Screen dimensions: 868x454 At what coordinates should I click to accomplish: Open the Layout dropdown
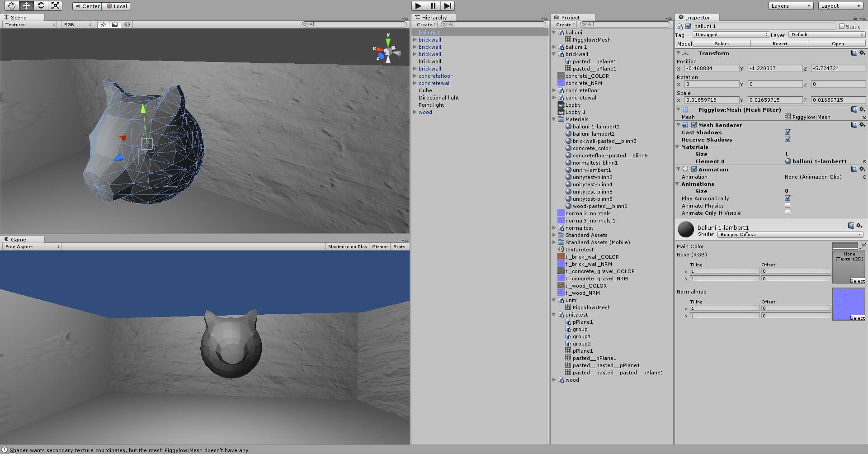point(840,6)
